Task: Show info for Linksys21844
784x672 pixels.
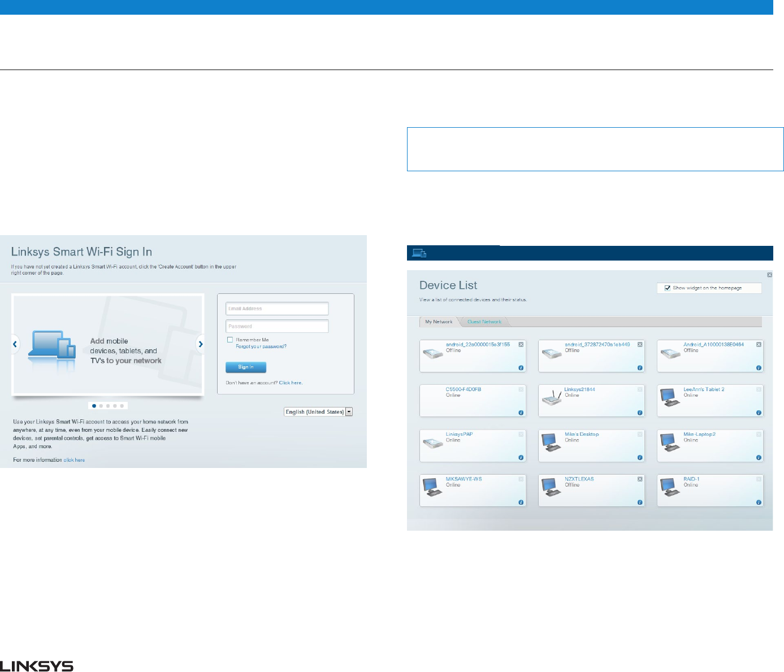Action: click(640, 413)
